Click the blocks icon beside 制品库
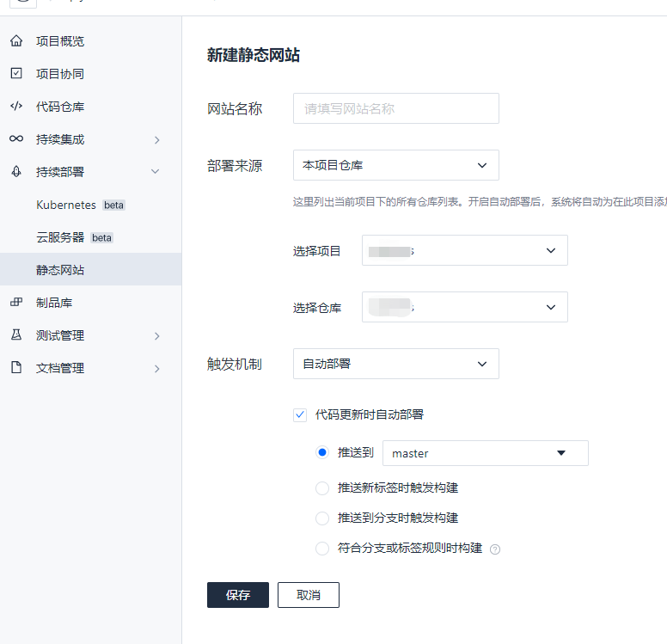The height and width of the screenshot is (644, 667). coord(16,303)
